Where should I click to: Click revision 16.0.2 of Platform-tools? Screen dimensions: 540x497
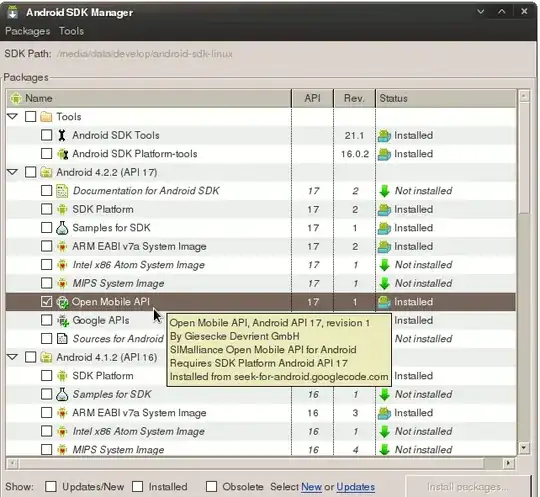355,154
